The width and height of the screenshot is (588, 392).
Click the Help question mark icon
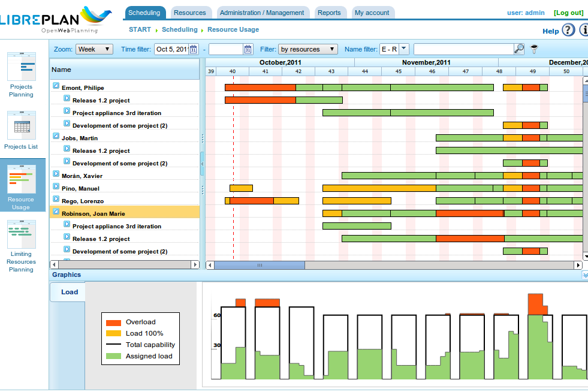point(568,29)
